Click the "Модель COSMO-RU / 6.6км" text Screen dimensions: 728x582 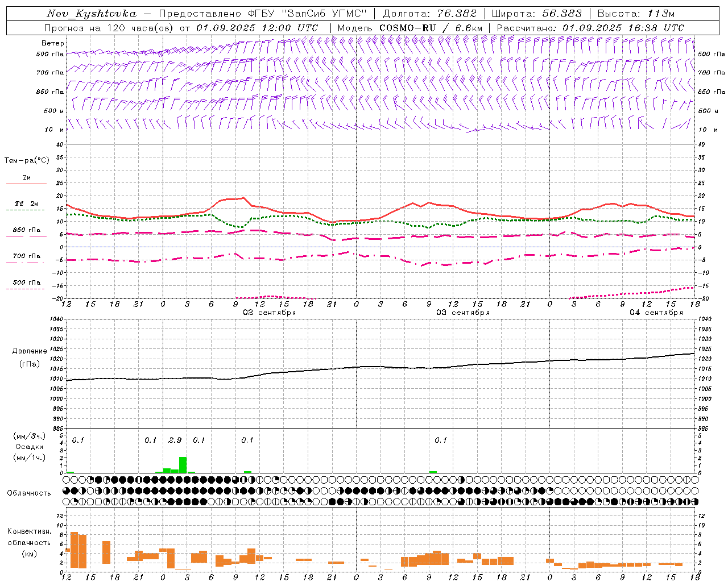point(410,28)
